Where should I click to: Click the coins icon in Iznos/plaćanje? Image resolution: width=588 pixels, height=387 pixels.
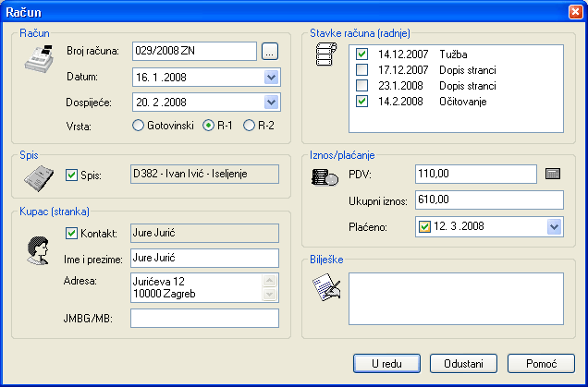325,176
